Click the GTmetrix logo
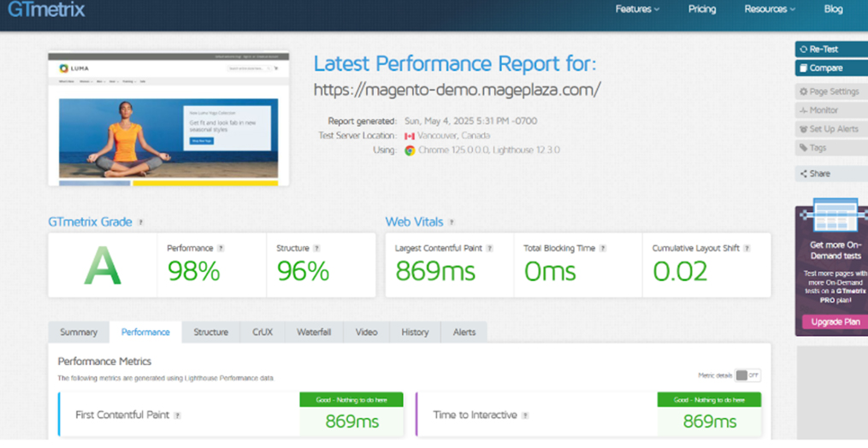868x448 pixels. [46, 10]
